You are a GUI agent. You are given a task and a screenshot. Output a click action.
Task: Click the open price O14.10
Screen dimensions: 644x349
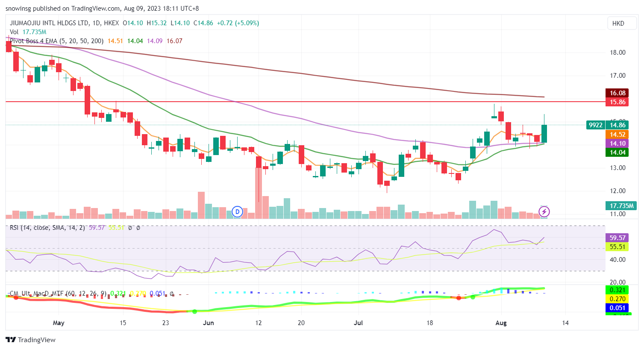(x=133, y=23)
